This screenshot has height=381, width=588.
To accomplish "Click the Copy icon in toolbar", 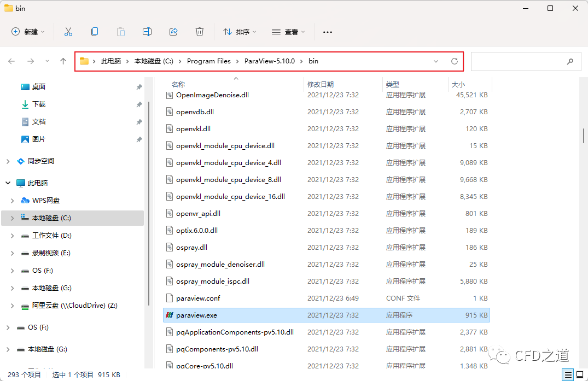I will (x=95, y=32).
